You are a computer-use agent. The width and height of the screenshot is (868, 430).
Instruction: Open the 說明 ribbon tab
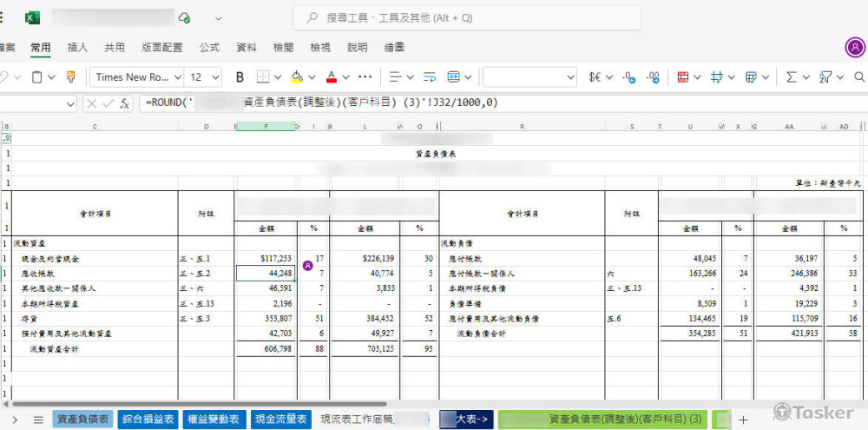tap(357, 48)
